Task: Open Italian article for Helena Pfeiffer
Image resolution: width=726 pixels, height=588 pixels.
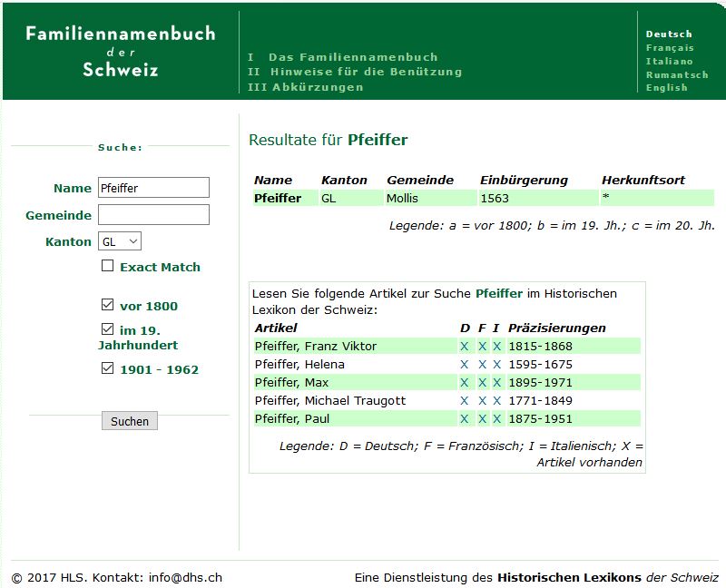Action: 496,365
